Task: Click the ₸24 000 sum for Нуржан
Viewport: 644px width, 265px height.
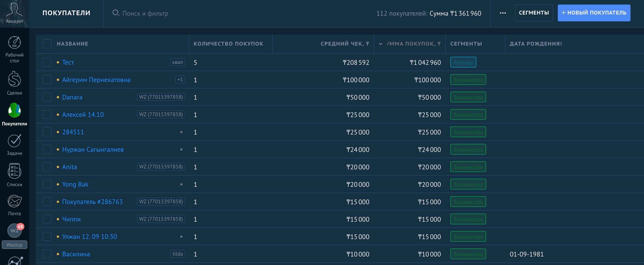Action: (x=429, y=150)
